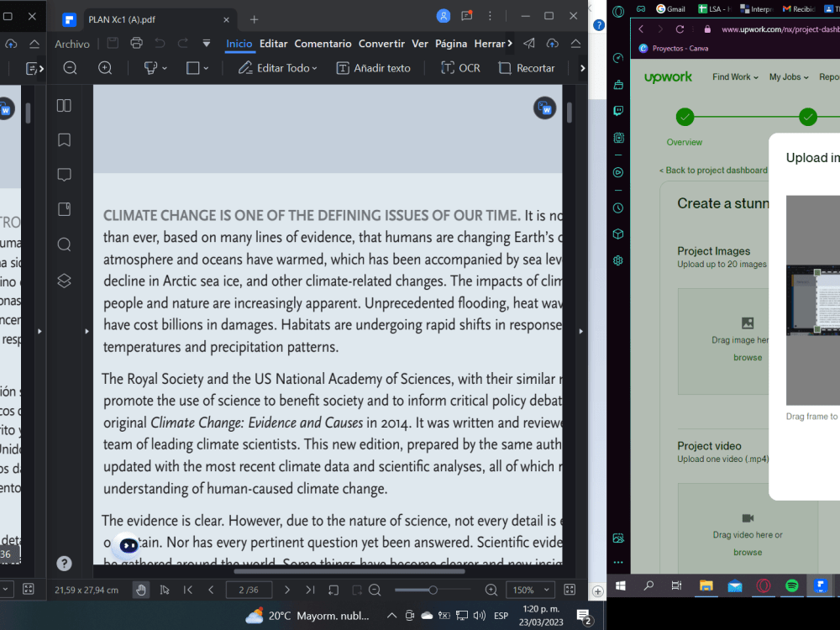Image resolution: width=840 pixels, height=630 pixels.
Task: Open Spotify from the taskbar
Action: [x=792, y=585]
